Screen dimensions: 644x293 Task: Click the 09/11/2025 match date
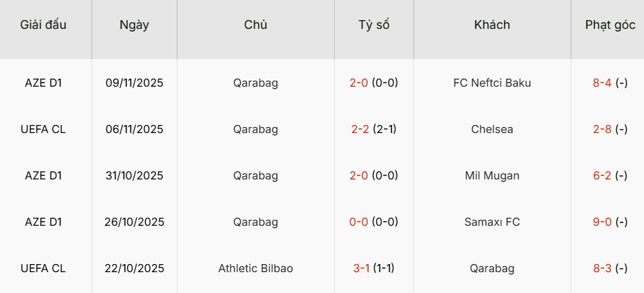[x=134, y=83]
